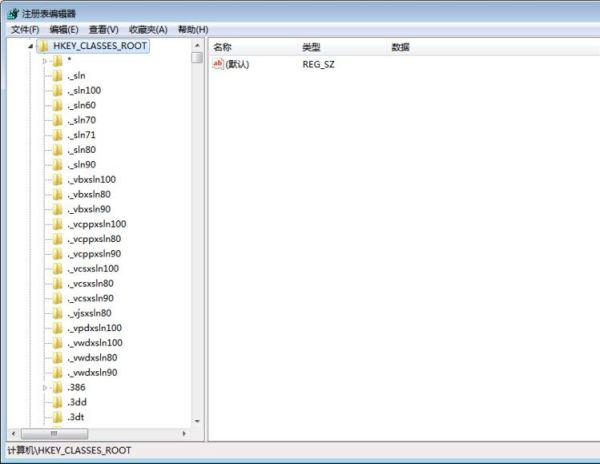Select the ._vwdxsln100 key in tree
600x464 pixels.
tap(95, 343)
